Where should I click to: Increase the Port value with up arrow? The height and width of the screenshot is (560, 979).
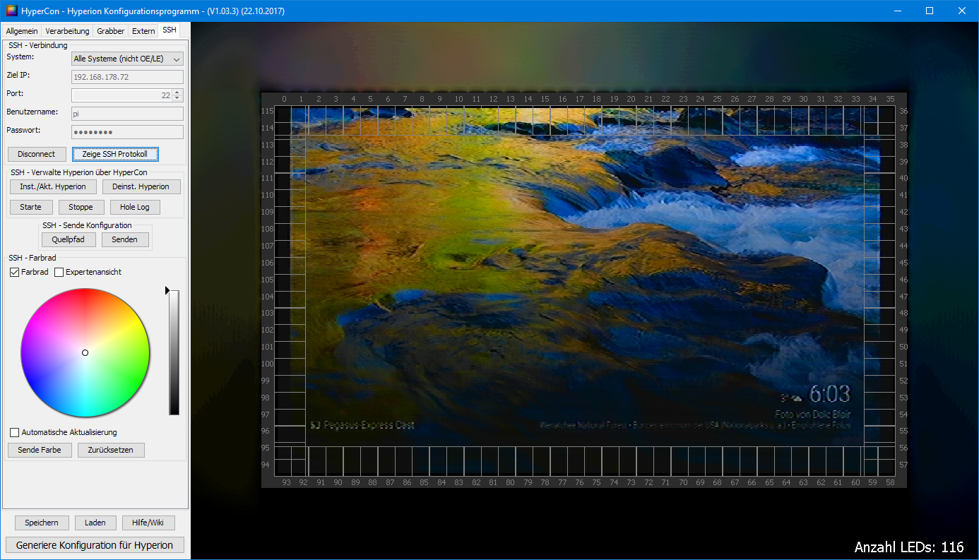click(x=177, y=93)
